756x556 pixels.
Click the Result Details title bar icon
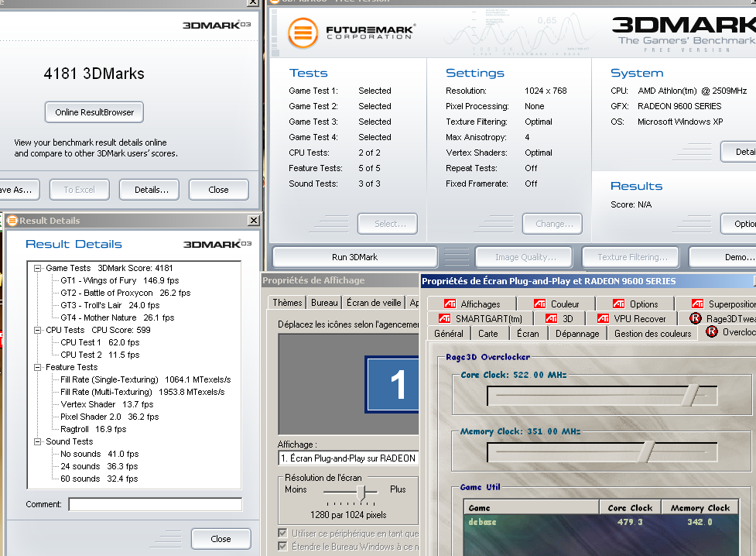coord(12,221)
